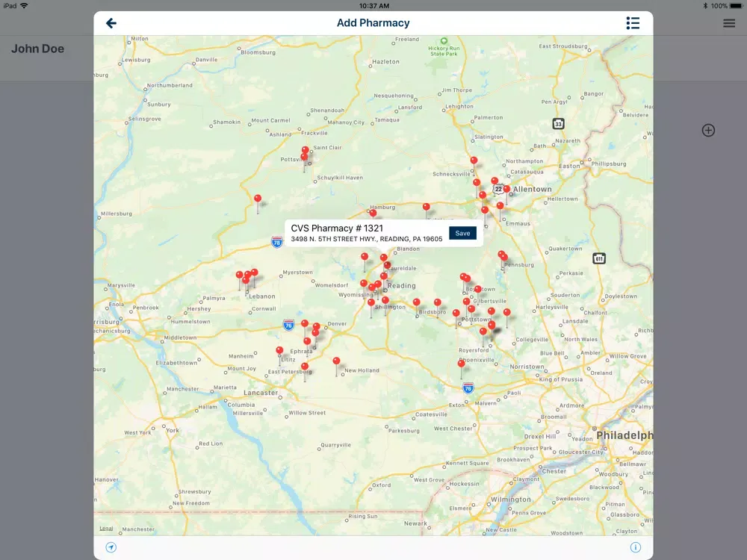Tap the I-76 shield near Malvern
The image size is (747, 560).
(x=468, y=388)
